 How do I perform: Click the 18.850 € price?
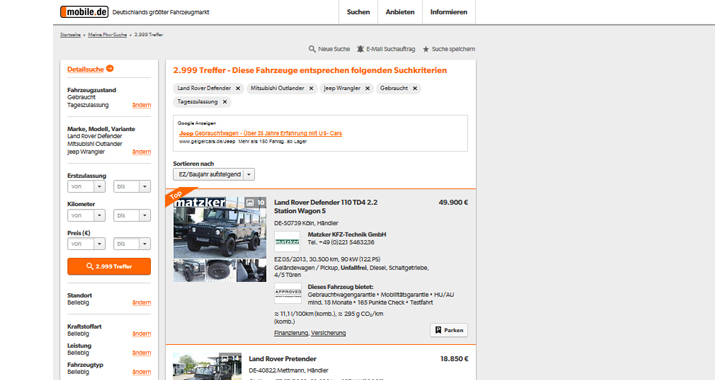[454, 359]
